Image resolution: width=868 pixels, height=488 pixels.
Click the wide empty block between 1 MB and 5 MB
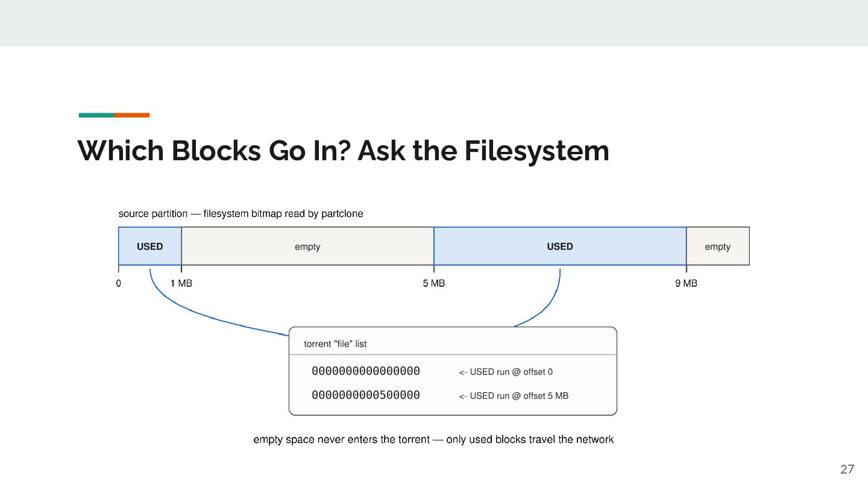click(x=307, y=246)
